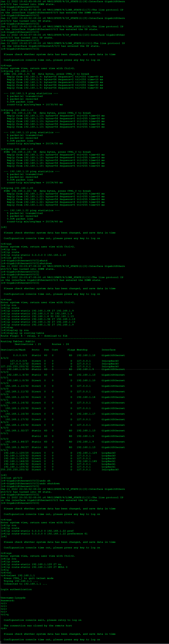Click the '192.168.1.64/27' destination entry
The image size is (169, 644).
(x=17, y=442)
